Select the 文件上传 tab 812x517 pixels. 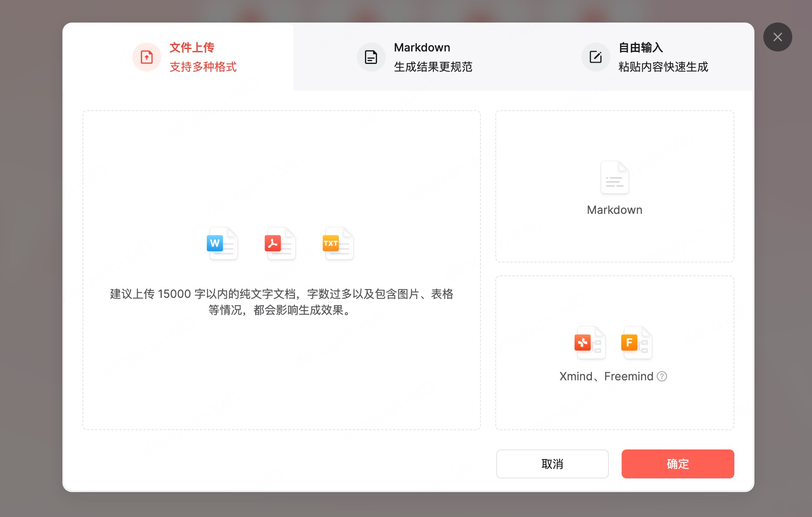pyautogui.click(x=178, y=57)
